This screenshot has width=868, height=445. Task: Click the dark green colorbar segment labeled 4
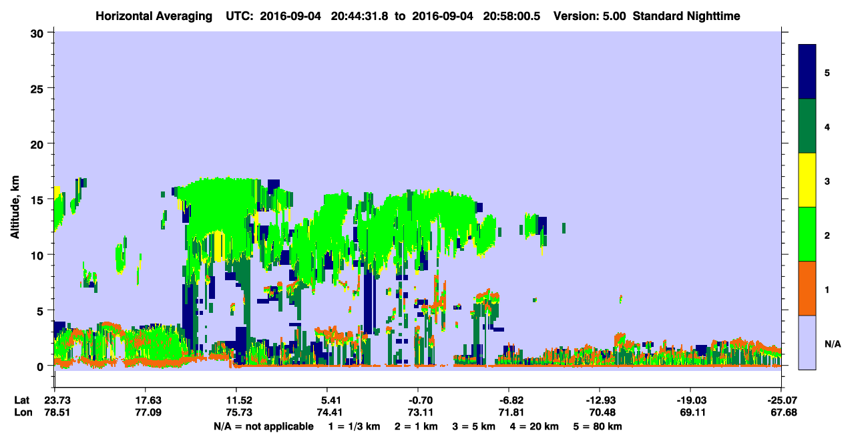(x=807, y=126)
